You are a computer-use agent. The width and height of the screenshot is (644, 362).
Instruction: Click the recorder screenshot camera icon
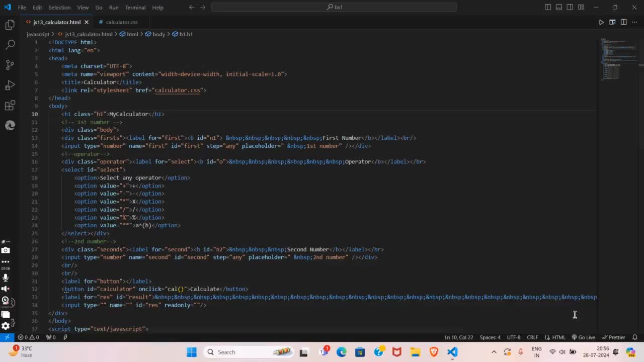[x=6, y=250]
